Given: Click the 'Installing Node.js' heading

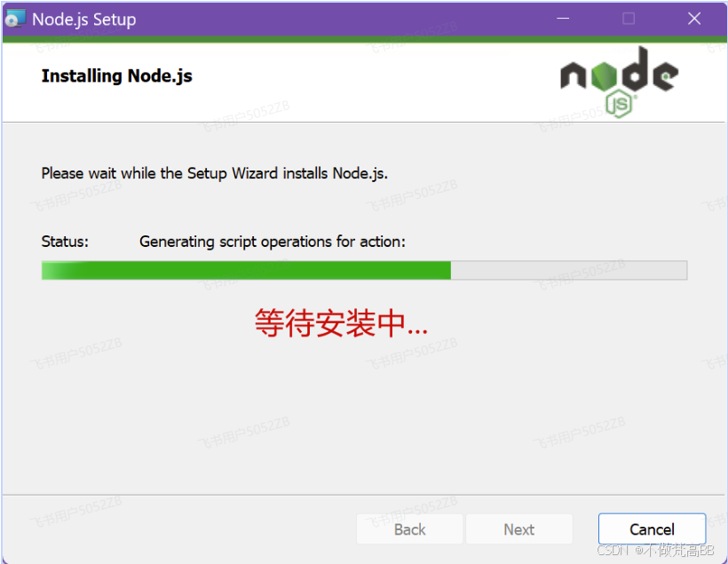Looking at the screenshot, I should pos(117,75).
